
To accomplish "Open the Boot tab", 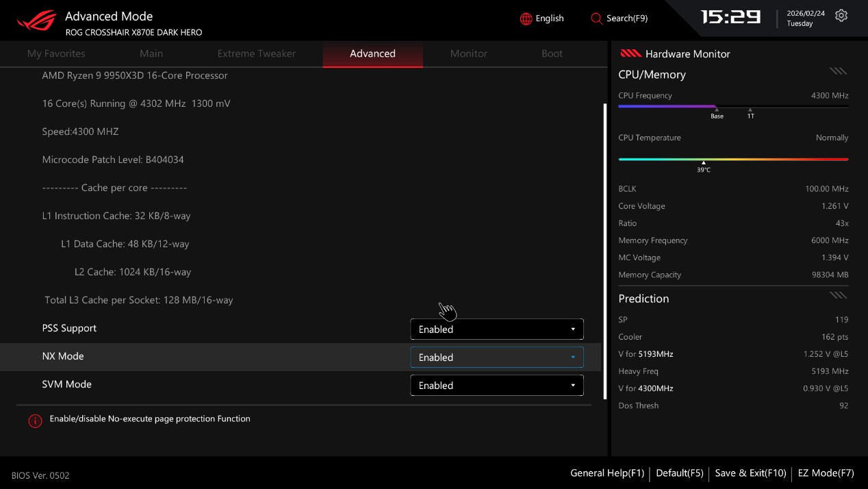I will click(x=552, y=53).
